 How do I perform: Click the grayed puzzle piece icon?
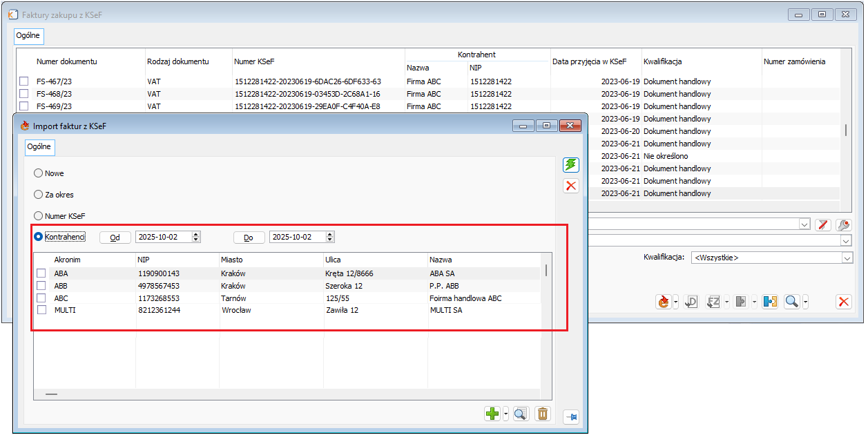(741, 302)
